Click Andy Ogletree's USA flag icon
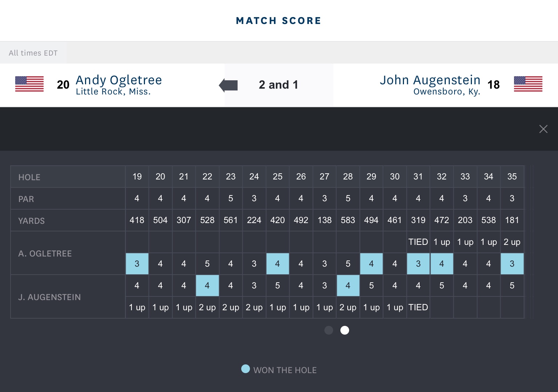This screenshot has height=392, width=558. (x=29, y=84)
